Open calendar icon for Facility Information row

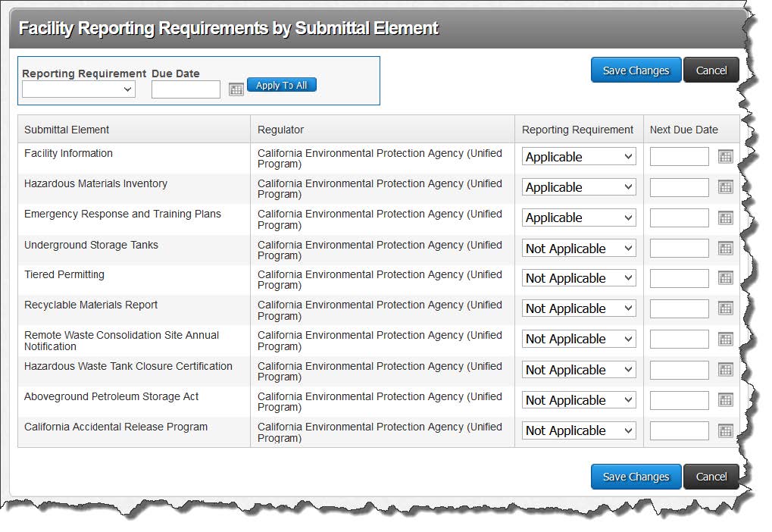point(725,157)
